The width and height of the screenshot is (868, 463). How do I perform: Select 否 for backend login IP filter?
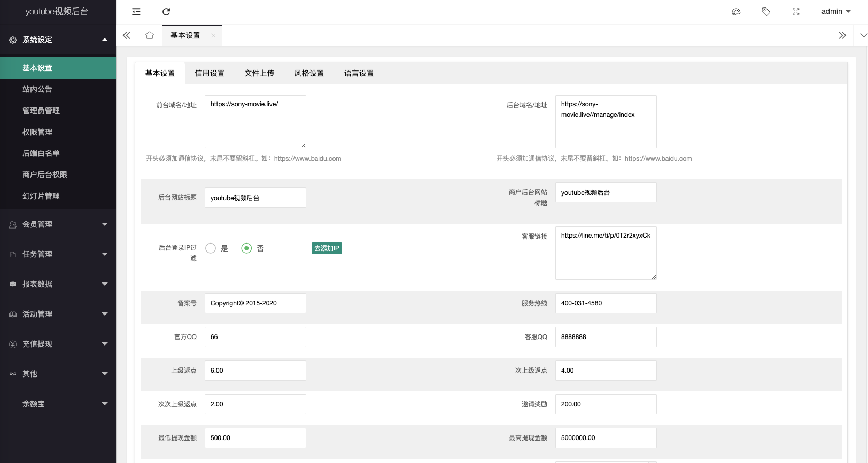click(246, 248)
